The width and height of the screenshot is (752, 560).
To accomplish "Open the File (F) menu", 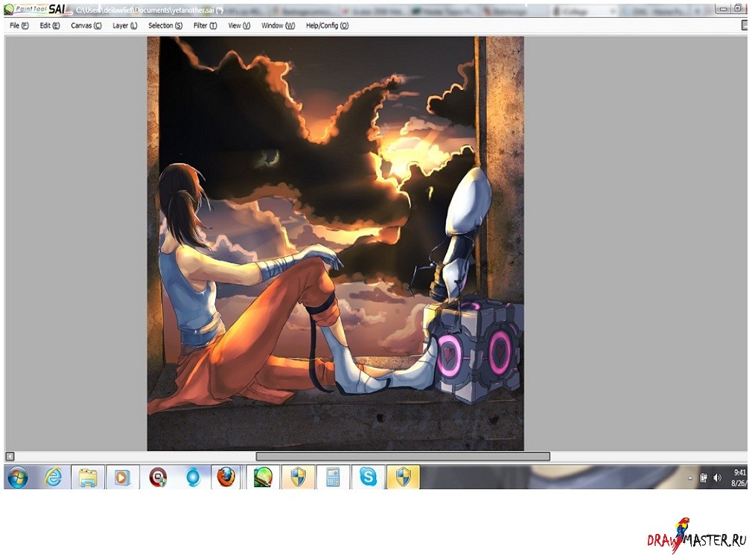I will [x=19, y=25].
